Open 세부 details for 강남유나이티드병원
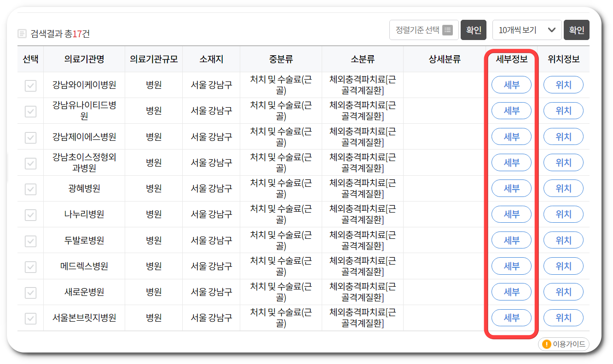Screen dimensions: 613x364 click(511, 110)
